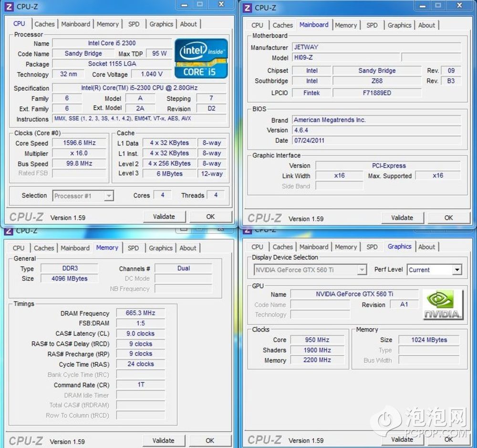Expand the Display Device Selection dropdown
Image resolution: width=477 pixels, height=448 pixels.
(x=362, y=270)
